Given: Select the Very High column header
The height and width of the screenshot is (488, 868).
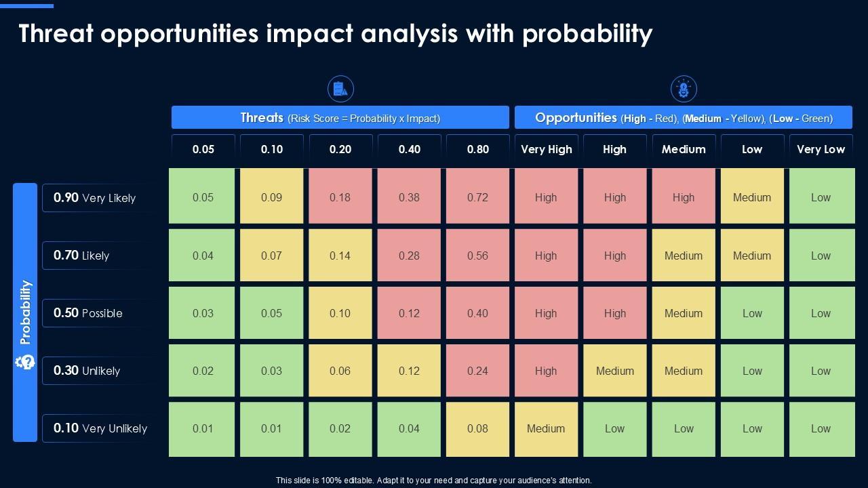Looking at the screenshot, I should (546, 149).
